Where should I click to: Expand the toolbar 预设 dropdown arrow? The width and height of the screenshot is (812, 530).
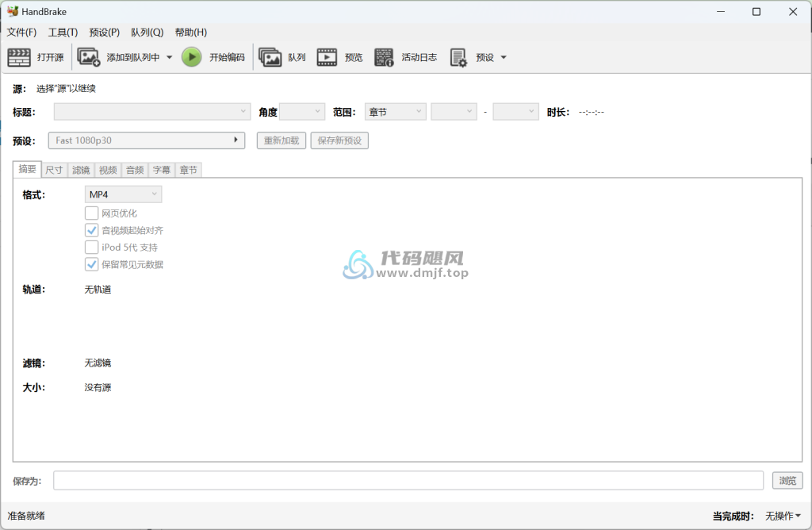click(x=504, y=57)
